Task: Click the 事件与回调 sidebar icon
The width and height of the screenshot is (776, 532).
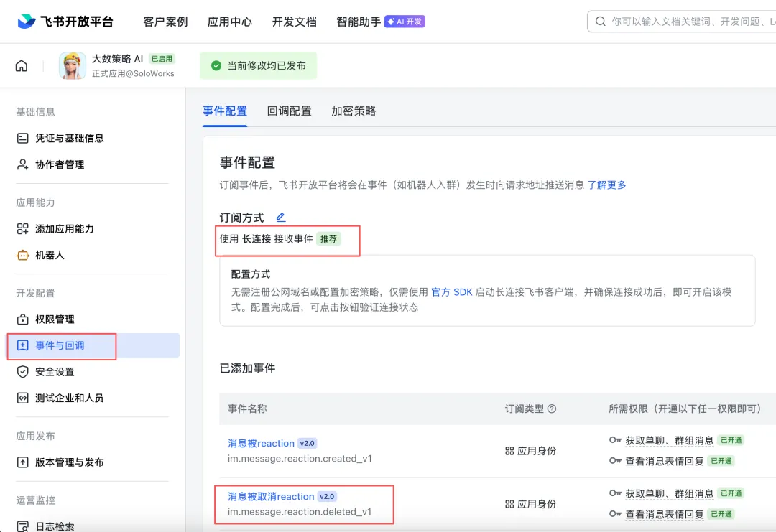Action: pos(23,345)
